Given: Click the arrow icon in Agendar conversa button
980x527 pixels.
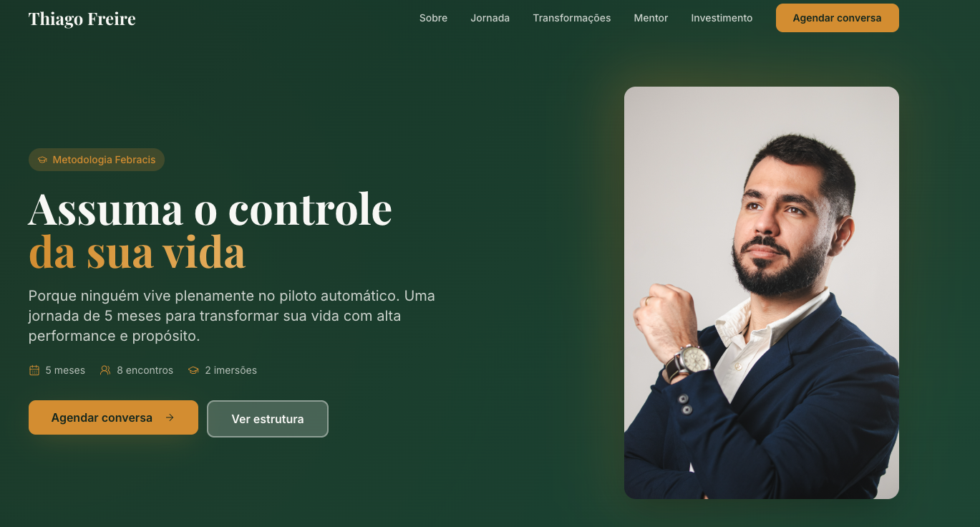Looking at the screenshot, I should click(x=170, y=417).
